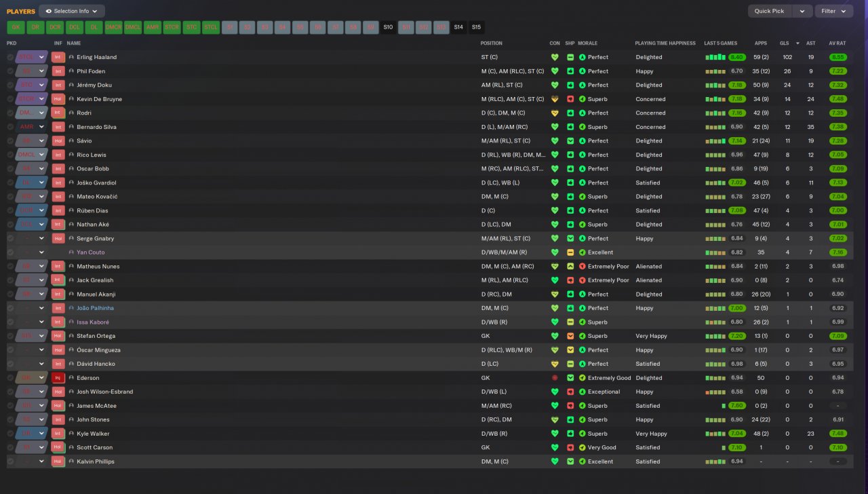Select the GK position slot
The height and width of the screenshot is (494, 868).
click(x=16, y=27)
